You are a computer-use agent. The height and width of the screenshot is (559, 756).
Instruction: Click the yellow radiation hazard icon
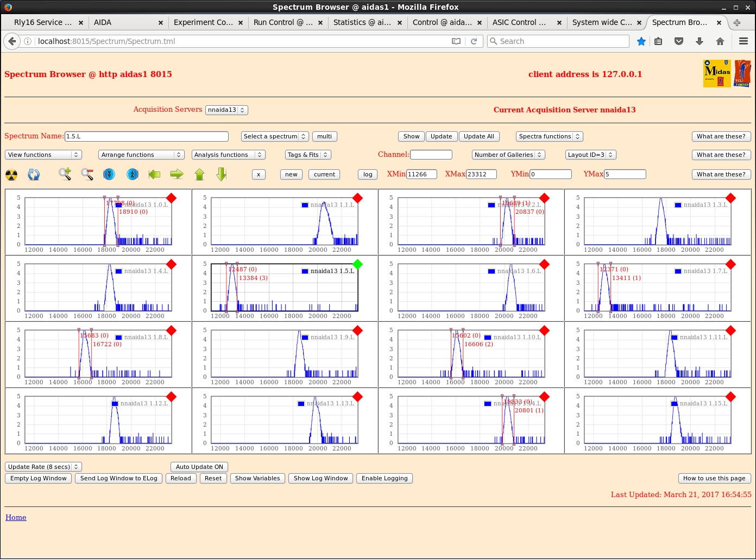pos(11,175)
